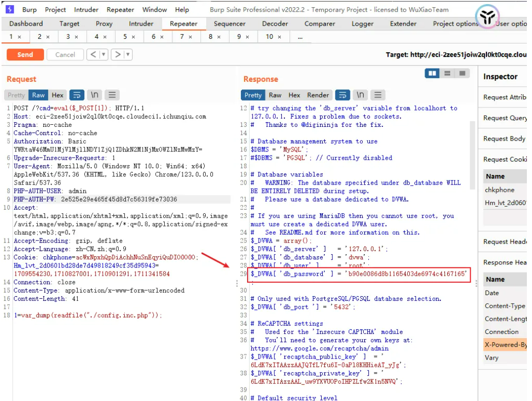Select Pretty view in Request panel
This screenshot has height=401, width=532.
pos(16,95)
